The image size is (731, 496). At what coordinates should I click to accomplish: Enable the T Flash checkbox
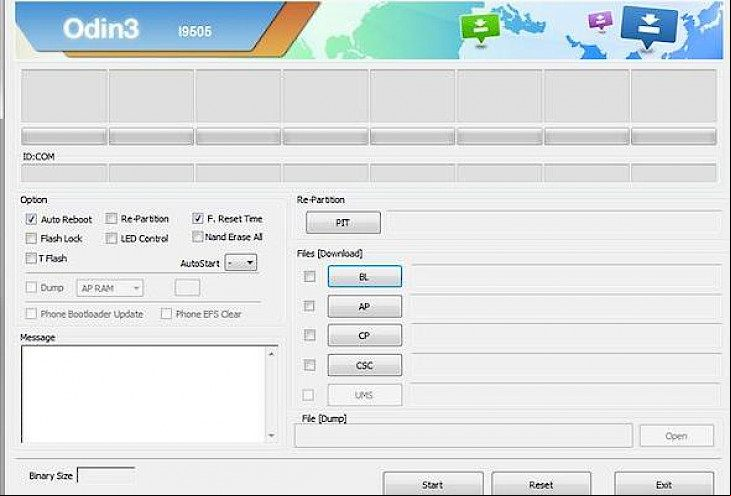[x=31, y=258]
